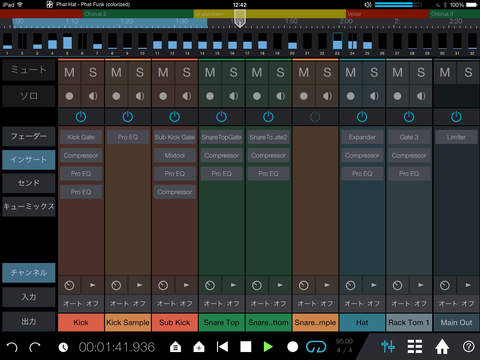
Task: Go to the home screen icon
Action: (442, 347)
